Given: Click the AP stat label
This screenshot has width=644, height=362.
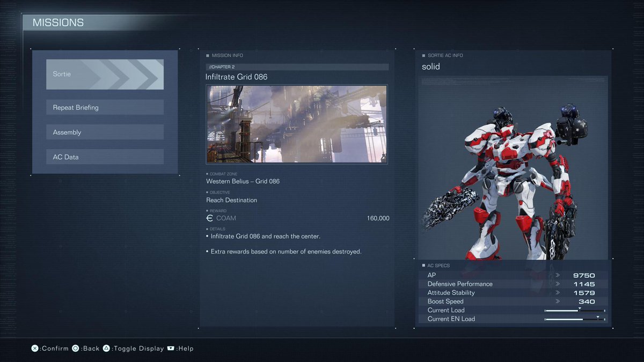Looking at the screenshot, I should point(431,275).
